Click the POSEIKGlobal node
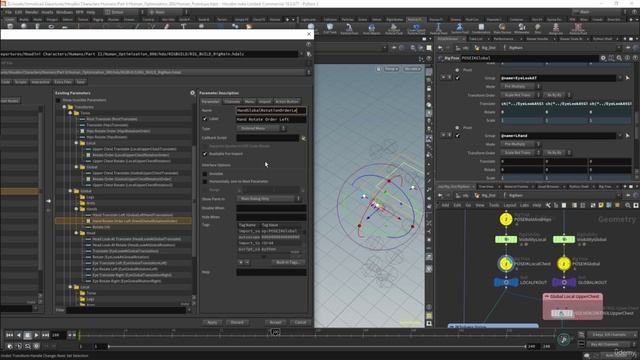Screen dimensions: 640x360 click(564, 264)
